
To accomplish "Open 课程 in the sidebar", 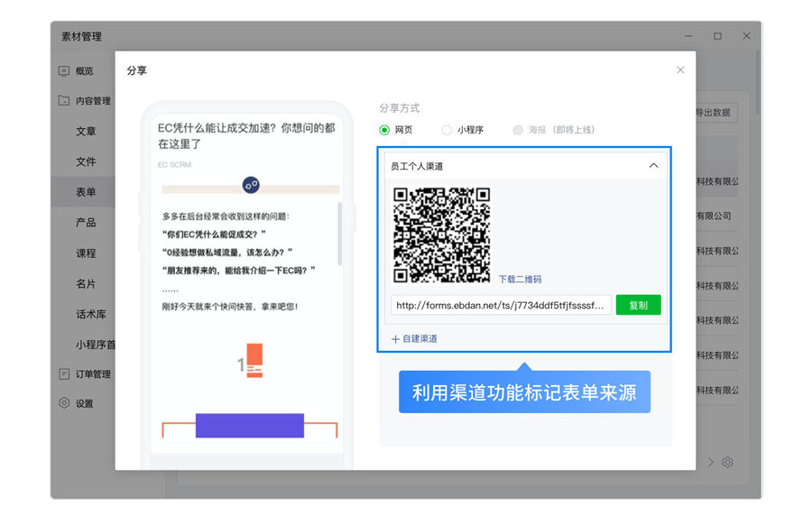I will 86,253.
